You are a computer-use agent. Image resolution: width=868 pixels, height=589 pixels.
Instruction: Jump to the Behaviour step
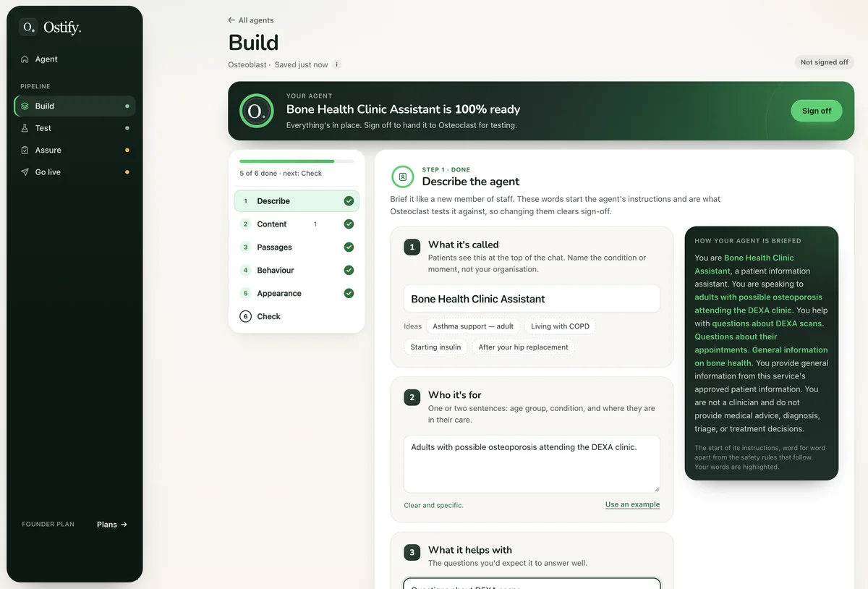click(x=297, y=271)
